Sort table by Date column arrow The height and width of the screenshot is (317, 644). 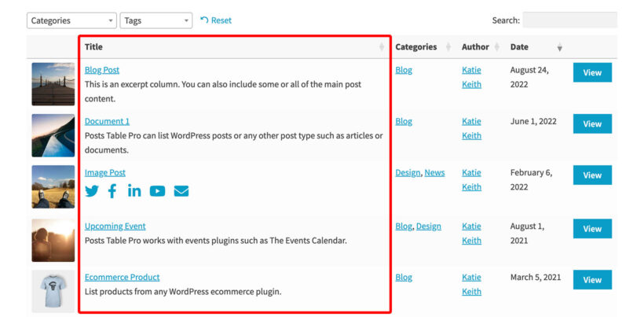pyautogui.click(x=559, y=47)
